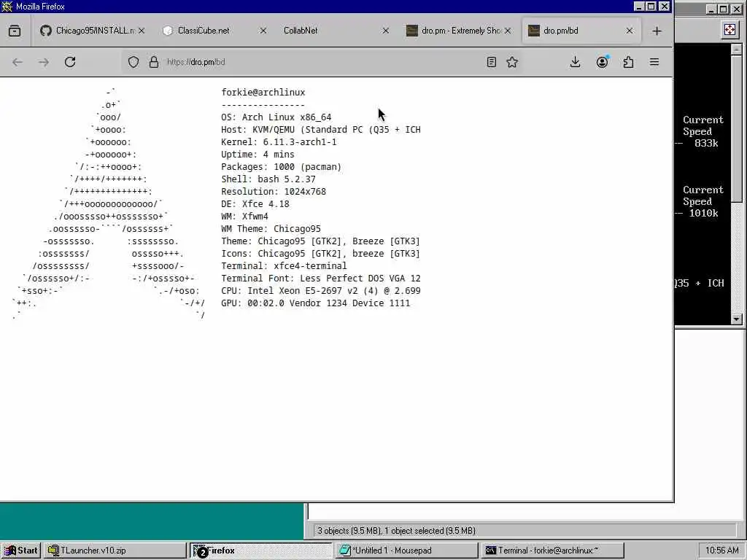This screenshot has width=747, height=560.
Task: Switch to ClassiCube.net tab
Action: click(x=214, y=31)
